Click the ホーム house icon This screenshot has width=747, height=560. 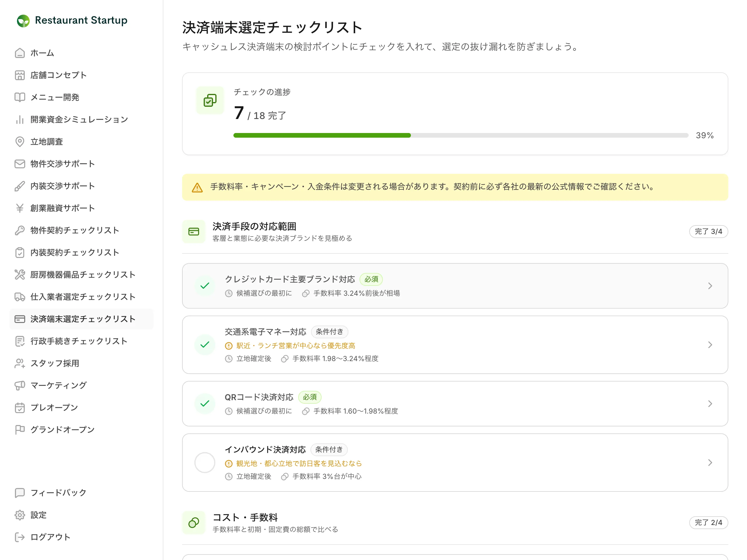(20, 53)
